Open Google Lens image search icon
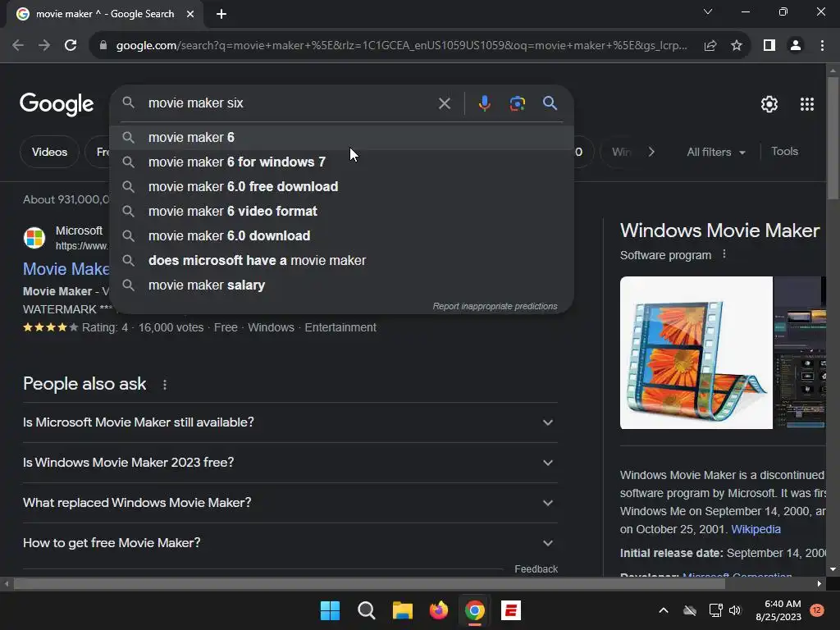840x630 pixels. point(517,103)
